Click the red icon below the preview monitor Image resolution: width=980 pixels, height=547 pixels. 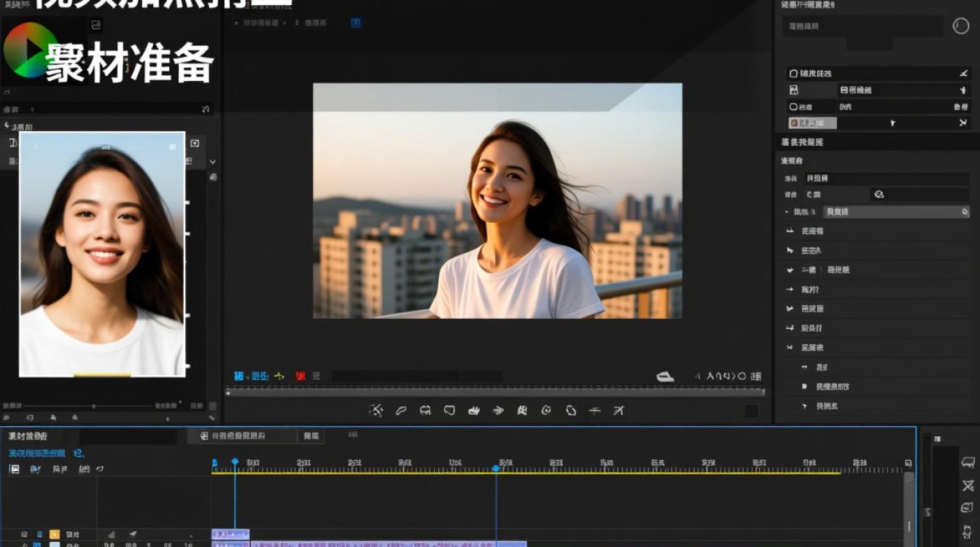point(300,376)
